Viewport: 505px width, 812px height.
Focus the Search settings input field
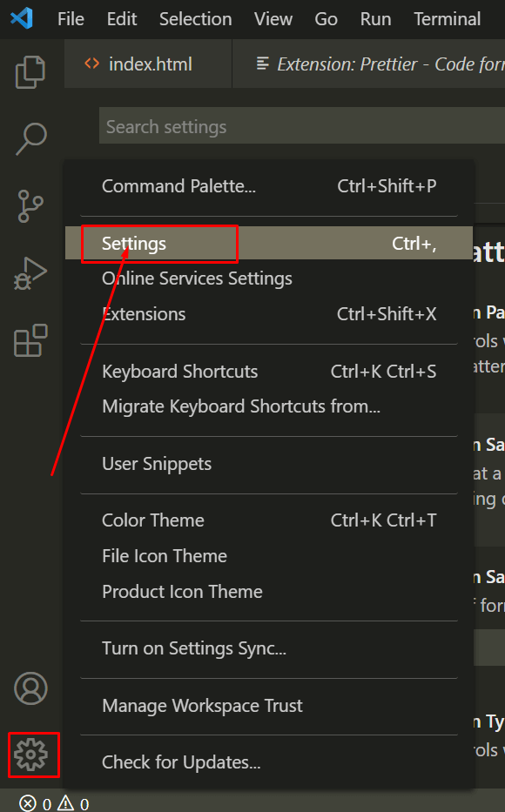[x=302, y=126]
